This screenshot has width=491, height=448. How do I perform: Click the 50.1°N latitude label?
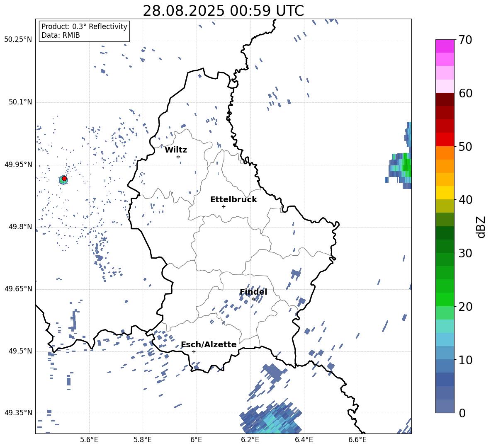coord(20,102)
